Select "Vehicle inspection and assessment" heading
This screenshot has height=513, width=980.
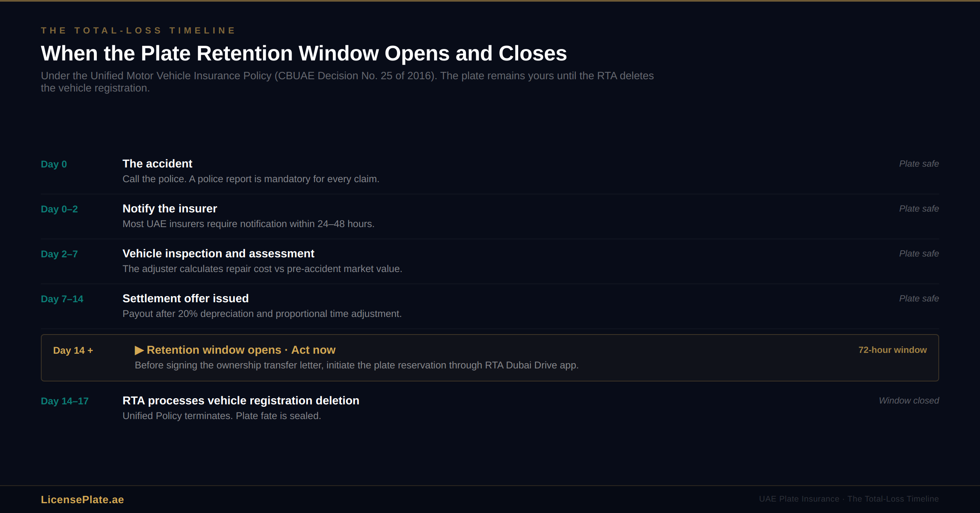pos(218,254)
